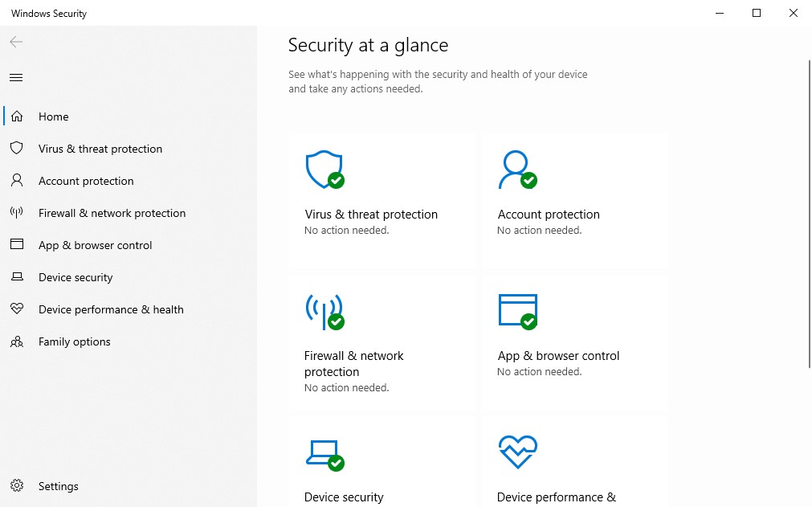812x507 pixels.
Task: Select Home in the sidebar
Action: tap(53, 117)
